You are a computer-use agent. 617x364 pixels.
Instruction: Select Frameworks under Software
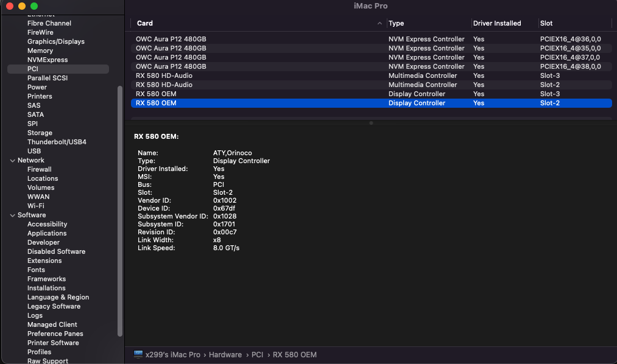46,279
